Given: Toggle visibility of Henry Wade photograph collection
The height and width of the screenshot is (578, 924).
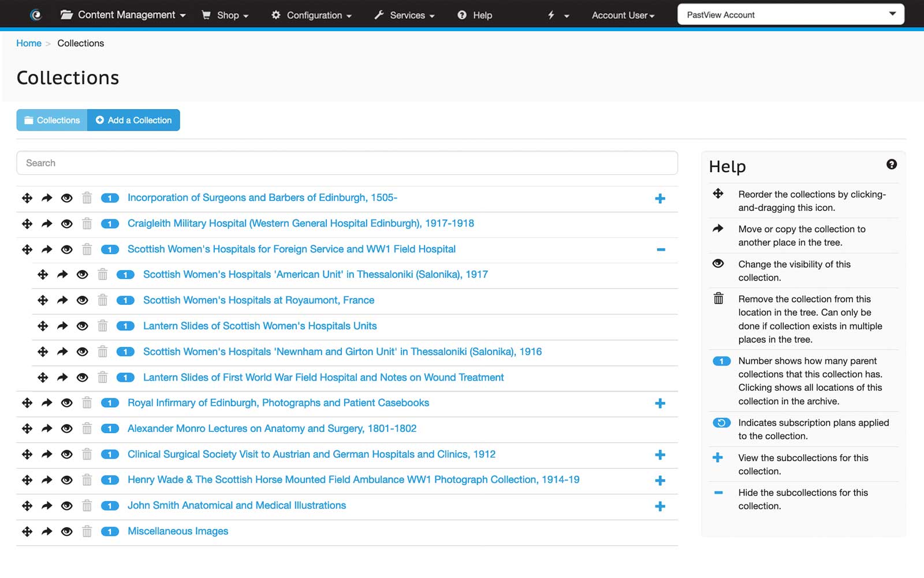Looking at the screenshot, I should point(66,480).
